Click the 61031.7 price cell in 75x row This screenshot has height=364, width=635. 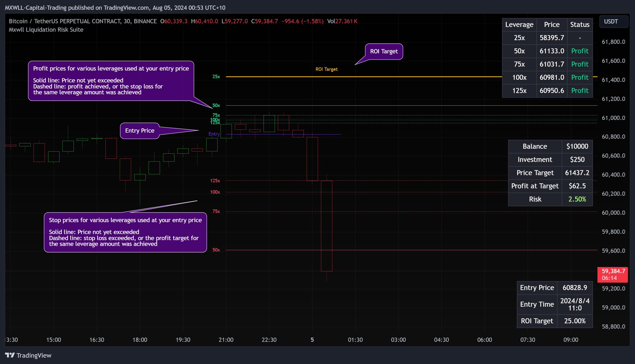pos(552,64)
